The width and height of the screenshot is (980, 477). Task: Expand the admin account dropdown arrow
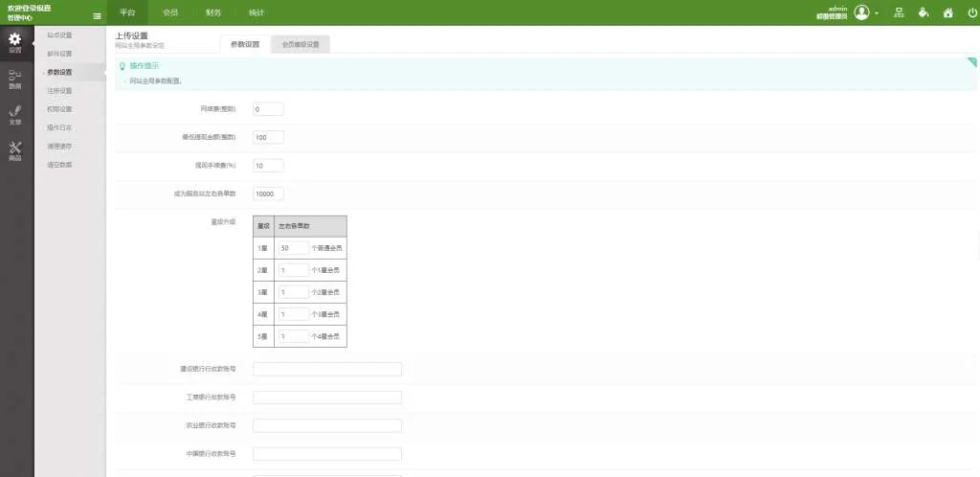coord(877,13)
